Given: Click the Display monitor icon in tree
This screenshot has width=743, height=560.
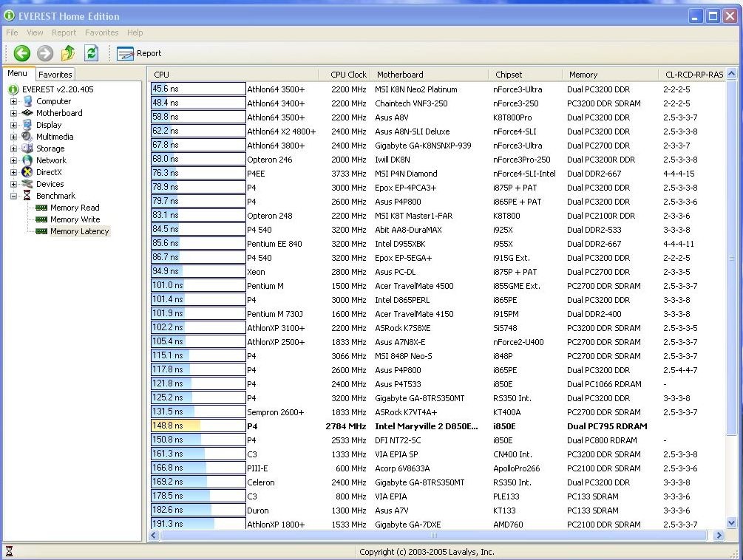Looking at the screenshot, I should click(x=27, y=125).
